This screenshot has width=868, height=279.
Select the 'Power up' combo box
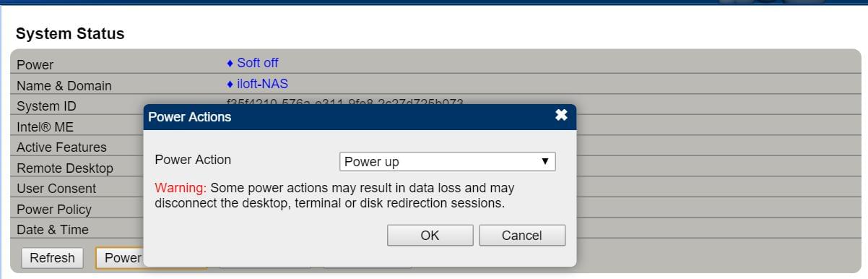(448, 162)
